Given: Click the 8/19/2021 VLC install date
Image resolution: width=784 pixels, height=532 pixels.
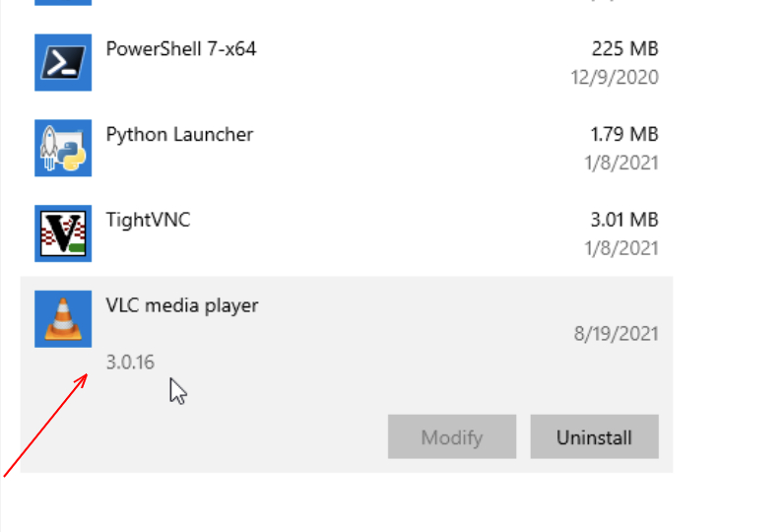Looking at the screenshot, I should (616, 334).
